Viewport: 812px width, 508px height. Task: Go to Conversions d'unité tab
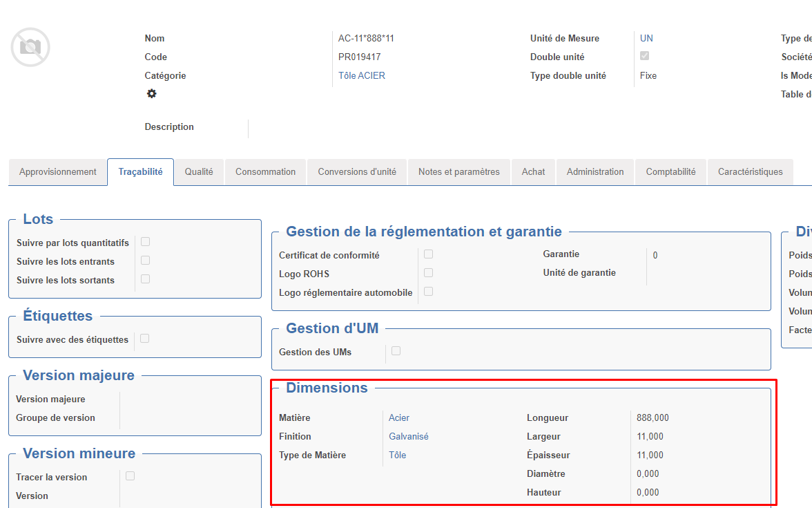[357, 172]
